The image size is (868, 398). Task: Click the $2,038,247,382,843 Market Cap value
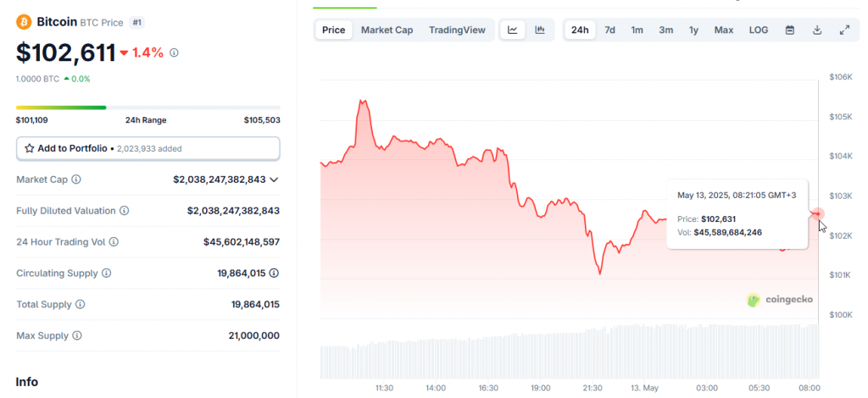coord(220,180)
